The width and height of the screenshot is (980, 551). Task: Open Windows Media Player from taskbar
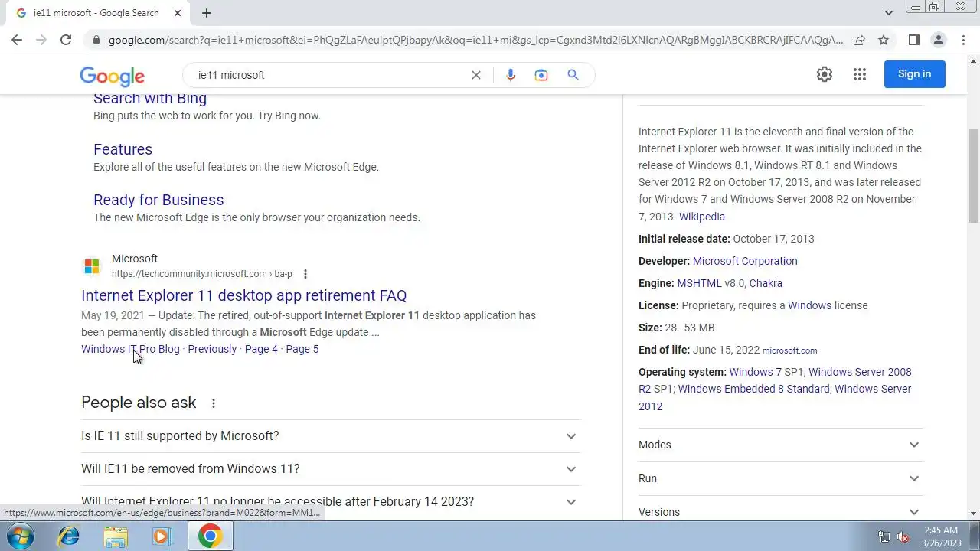coord(162,536)
